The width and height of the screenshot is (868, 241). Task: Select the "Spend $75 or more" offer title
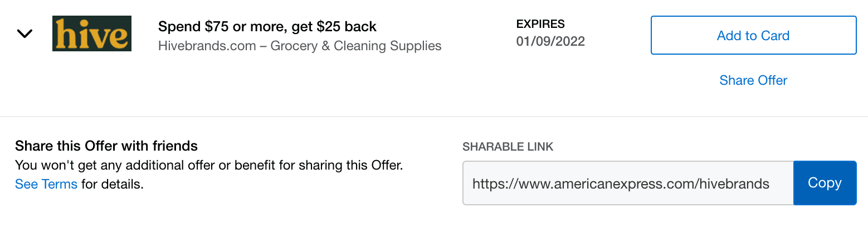(223, 26)
